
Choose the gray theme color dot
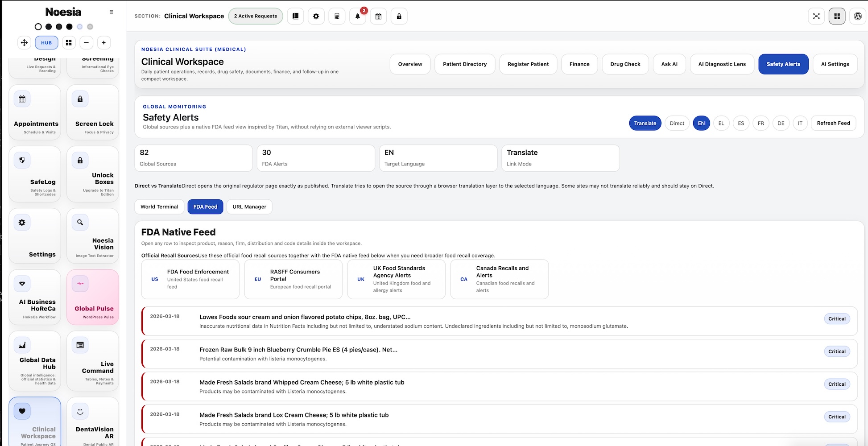pos(90,27)
